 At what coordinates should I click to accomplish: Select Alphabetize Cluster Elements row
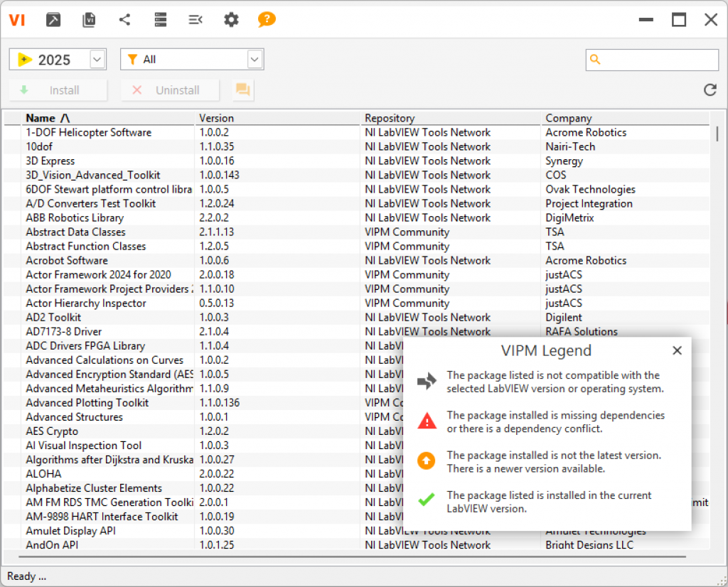pos(204,488)
